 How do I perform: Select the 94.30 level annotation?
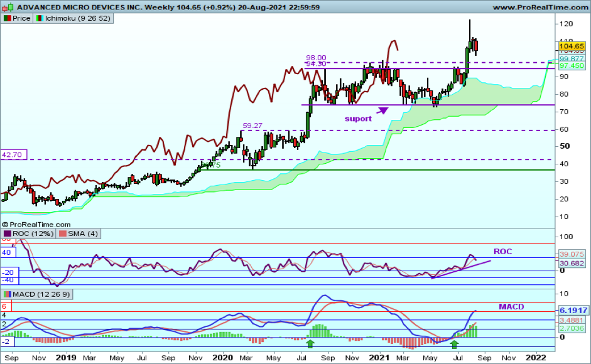[316, 63]
